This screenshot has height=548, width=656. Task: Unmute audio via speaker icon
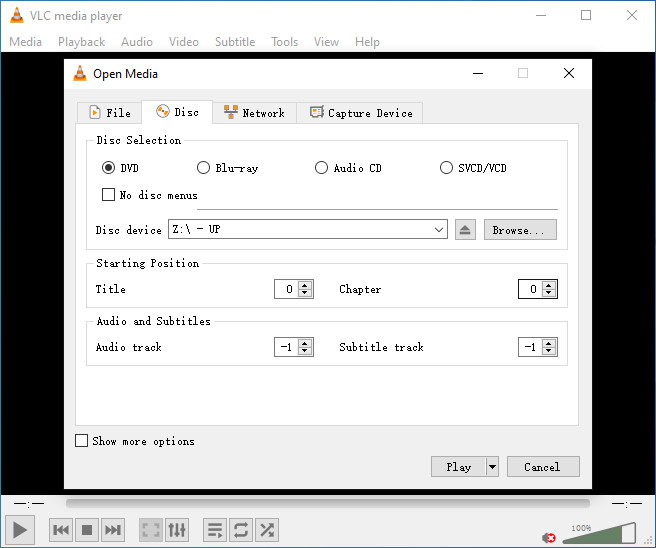click(548, 538)
